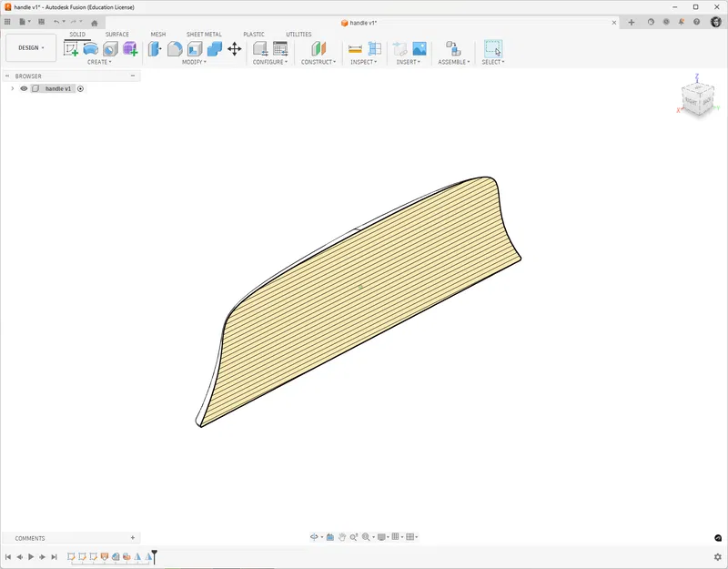Open the user profile avatar
Screen dimensions: 728x569
coord(716,22)
